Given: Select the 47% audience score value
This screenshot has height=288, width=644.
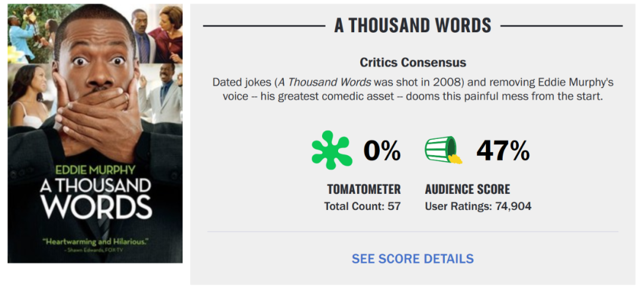Looking at the screenshot, I should [x=503, y=151].
